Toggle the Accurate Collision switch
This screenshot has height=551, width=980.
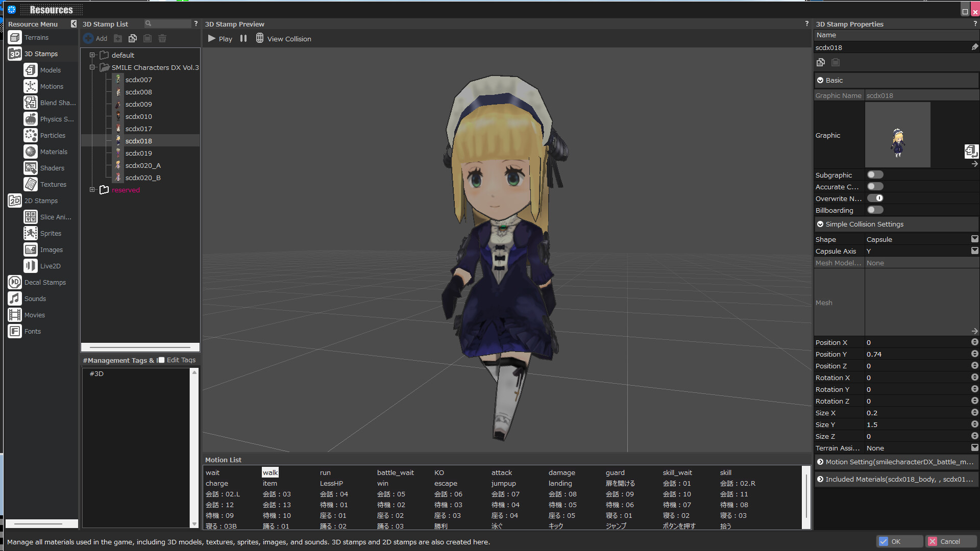tap(875, 187)
